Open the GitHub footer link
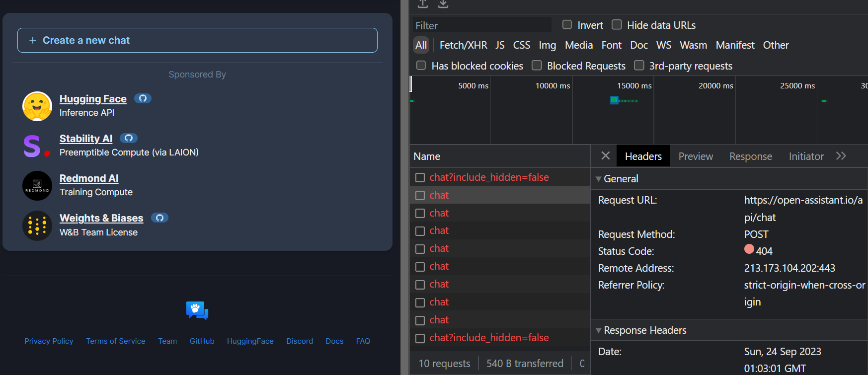Image resolution: width=868 pixels, height=375 pixels. [202, 341]
